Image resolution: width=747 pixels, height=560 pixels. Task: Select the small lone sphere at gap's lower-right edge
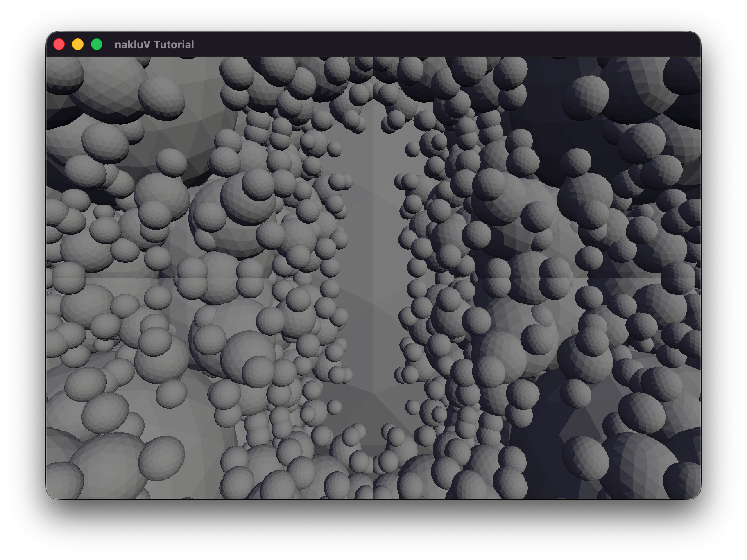412,407
